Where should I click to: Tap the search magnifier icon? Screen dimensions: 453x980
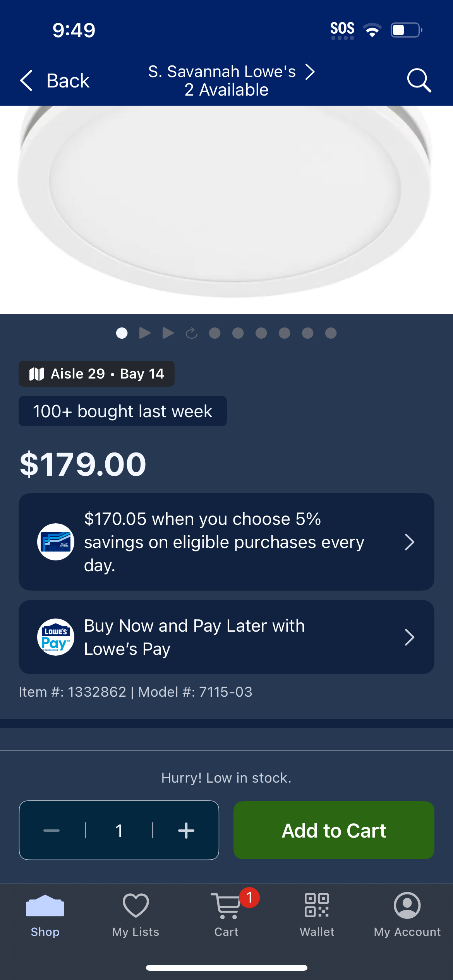[x=419, y=80]
